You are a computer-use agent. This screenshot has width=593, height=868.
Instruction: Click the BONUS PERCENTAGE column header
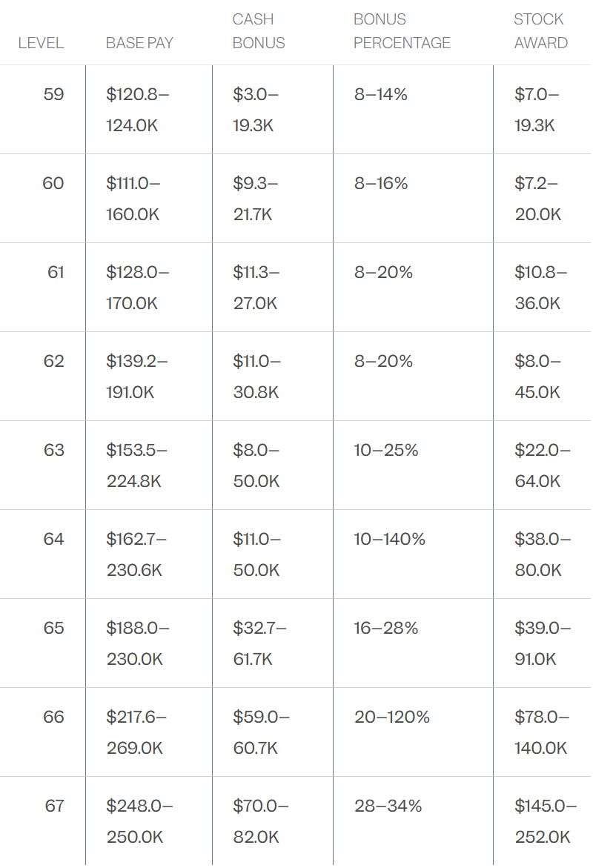402,31
